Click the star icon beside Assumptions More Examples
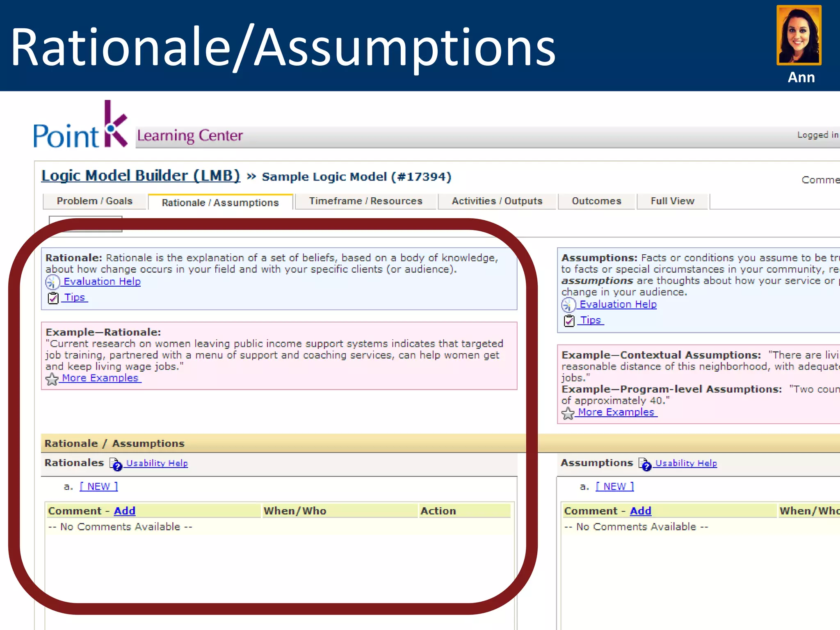 click(x=568, y=413)
